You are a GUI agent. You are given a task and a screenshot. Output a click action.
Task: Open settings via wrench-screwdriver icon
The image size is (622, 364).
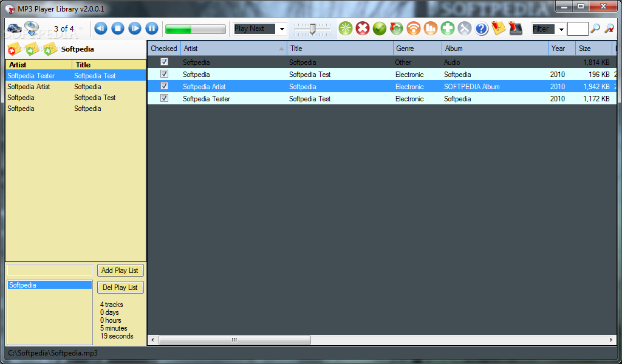point(465,29)
